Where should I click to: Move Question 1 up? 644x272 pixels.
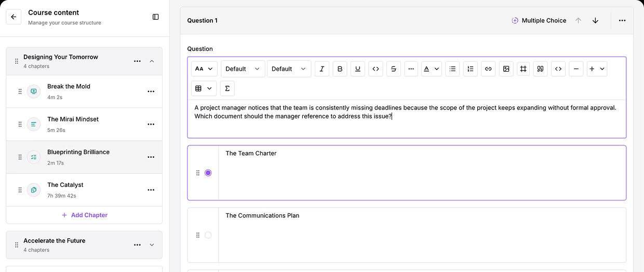tap(578, 20)
